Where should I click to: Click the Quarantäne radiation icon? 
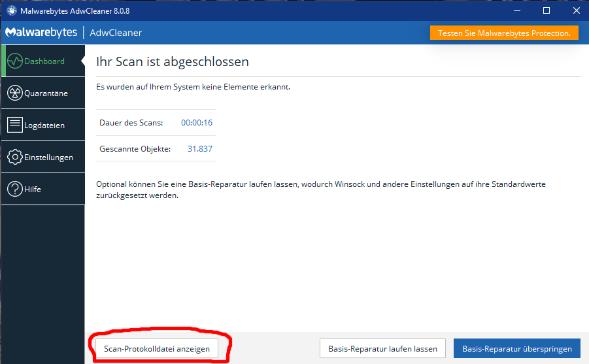(x=14, y=93)
